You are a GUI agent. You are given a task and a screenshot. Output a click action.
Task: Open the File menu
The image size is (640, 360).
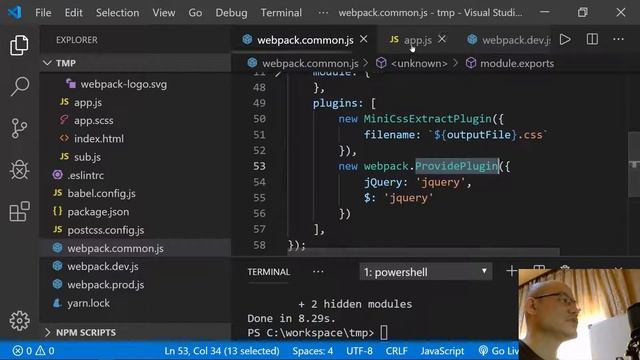(43, 13)
